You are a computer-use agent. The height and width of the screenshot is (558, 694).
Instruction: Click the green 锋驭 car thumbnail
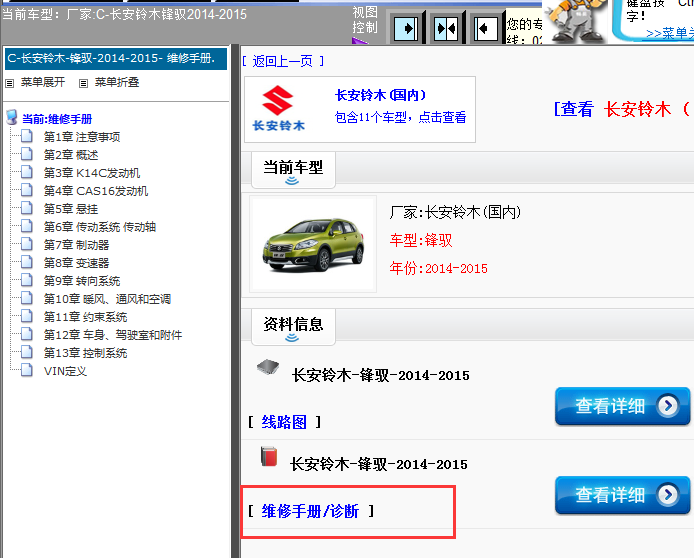[x=313, y=244]
